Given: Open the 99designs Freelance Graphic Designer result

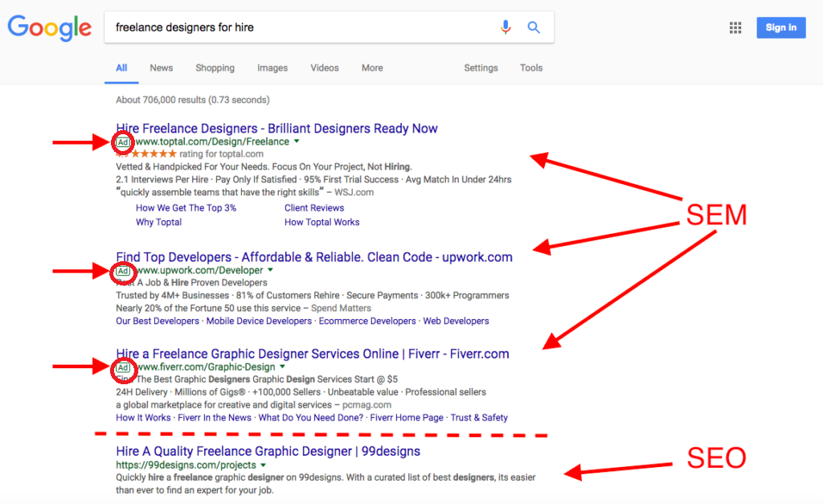Looking at the screenshot, I should click(x=268, y=452).
